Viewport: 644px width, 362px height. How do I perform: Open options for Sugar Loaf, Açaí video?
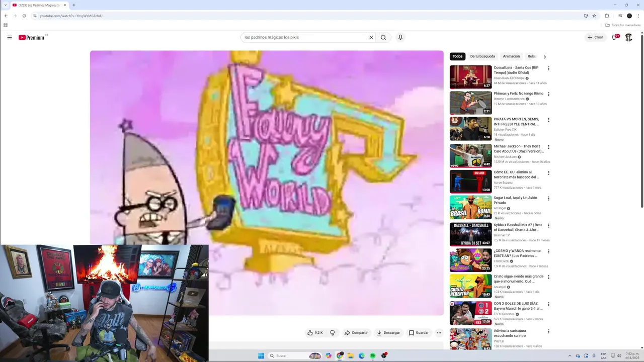548,199
